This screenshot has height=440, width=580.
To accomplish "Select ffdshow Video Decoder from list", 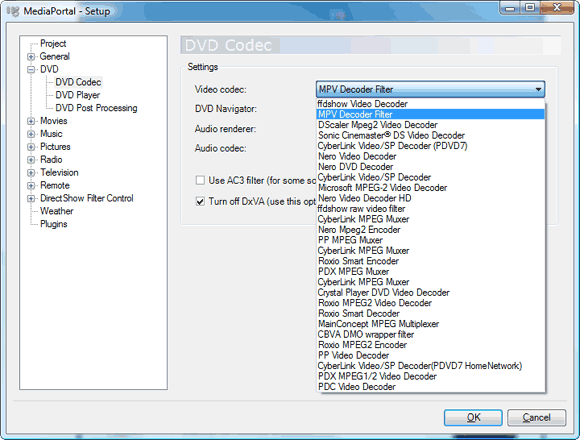I will pos(431,104).
